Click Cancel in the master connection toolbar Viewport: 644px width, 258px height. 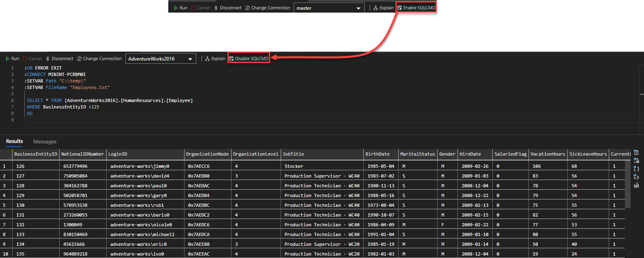click(x=201, y=8)
